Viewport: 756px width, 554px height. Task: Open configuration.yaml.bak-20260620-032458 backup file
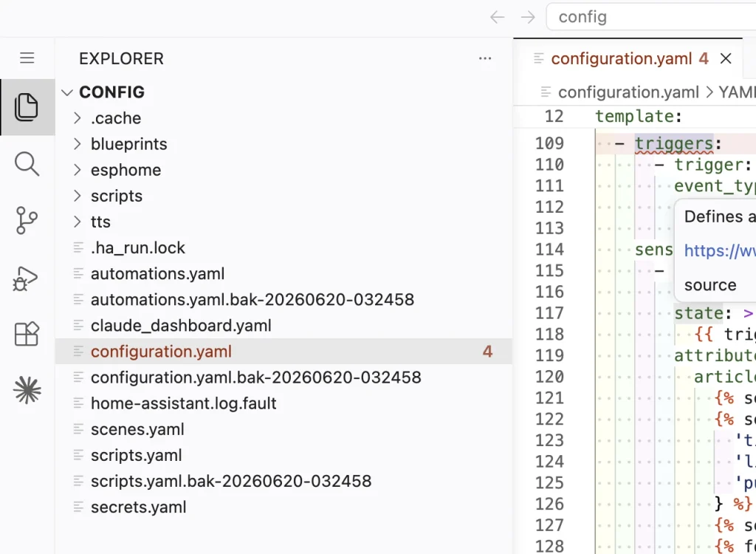(283, 377)
